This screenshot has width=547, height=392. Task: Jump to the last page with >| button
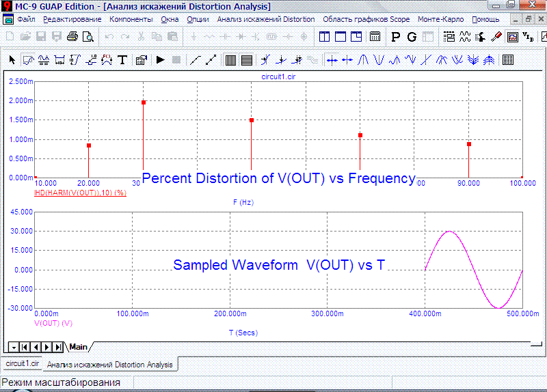58,347
